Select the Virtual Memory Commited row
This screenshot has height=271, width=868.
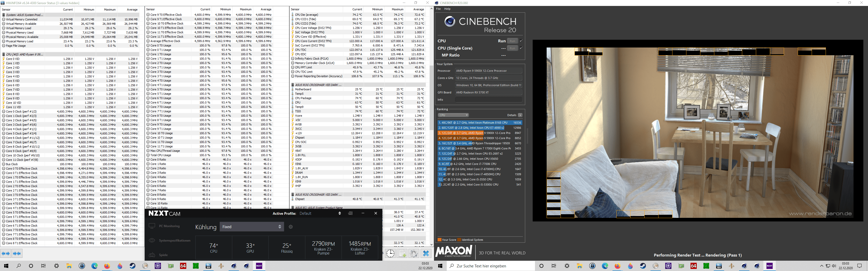point(70,19)
